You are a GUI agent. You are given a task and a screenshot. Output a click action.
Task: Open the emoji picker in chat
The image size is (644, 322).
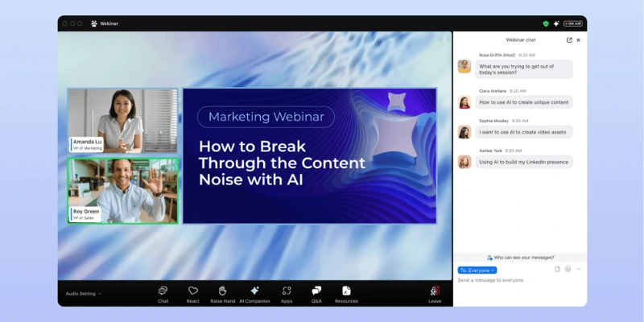click(x=568, y=270)
